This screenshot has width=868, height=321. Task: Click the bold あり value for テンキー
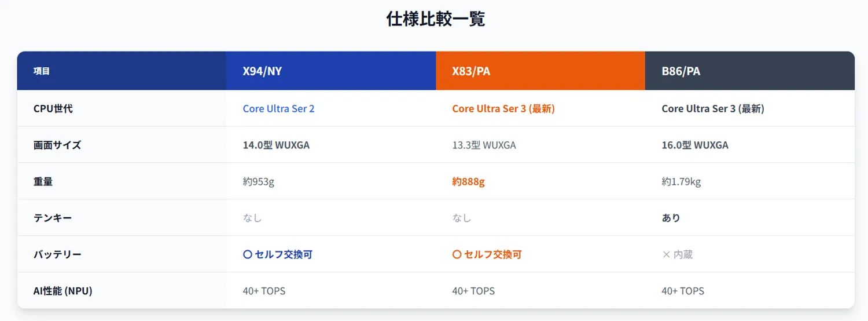tap(671, 218)
